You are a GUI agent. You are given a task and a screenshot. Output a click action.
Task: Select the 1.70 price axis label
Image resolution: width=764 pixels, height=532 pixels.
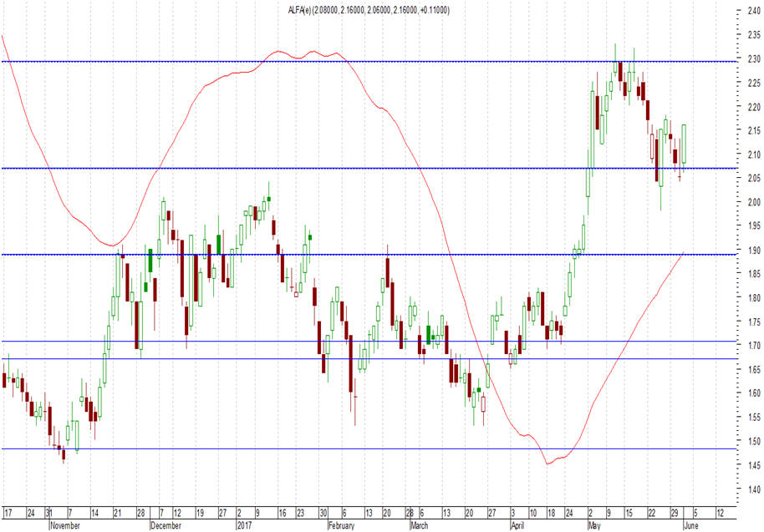tap(754, 346)
